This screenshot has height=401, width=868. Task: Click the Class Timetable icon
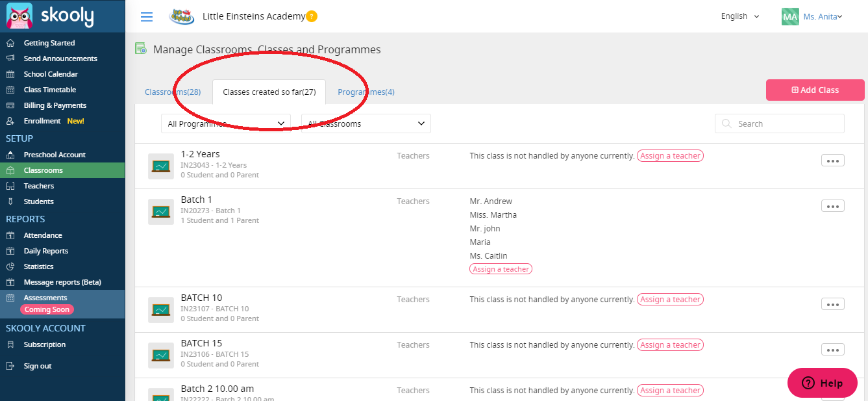[x=10, y=90]
